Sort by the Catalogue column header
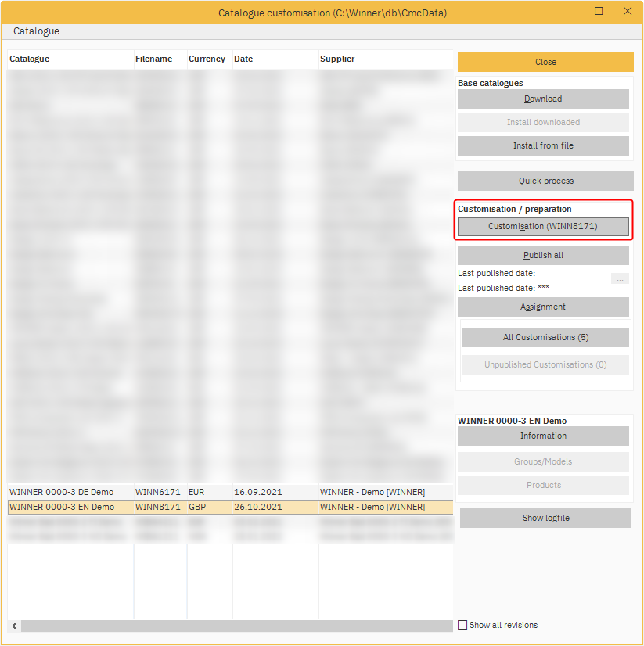The width and height of the screenshot is (644, 646). (70, 59)
